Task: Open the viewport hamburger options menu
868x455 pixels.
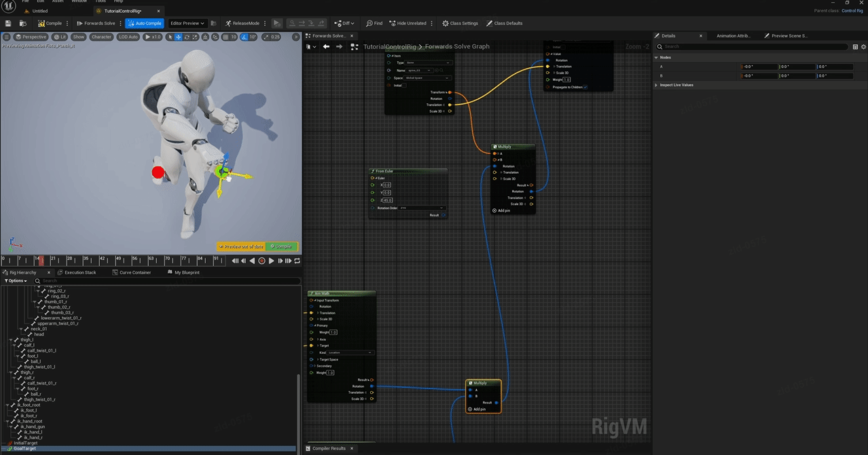Action: tap(7, 37)
